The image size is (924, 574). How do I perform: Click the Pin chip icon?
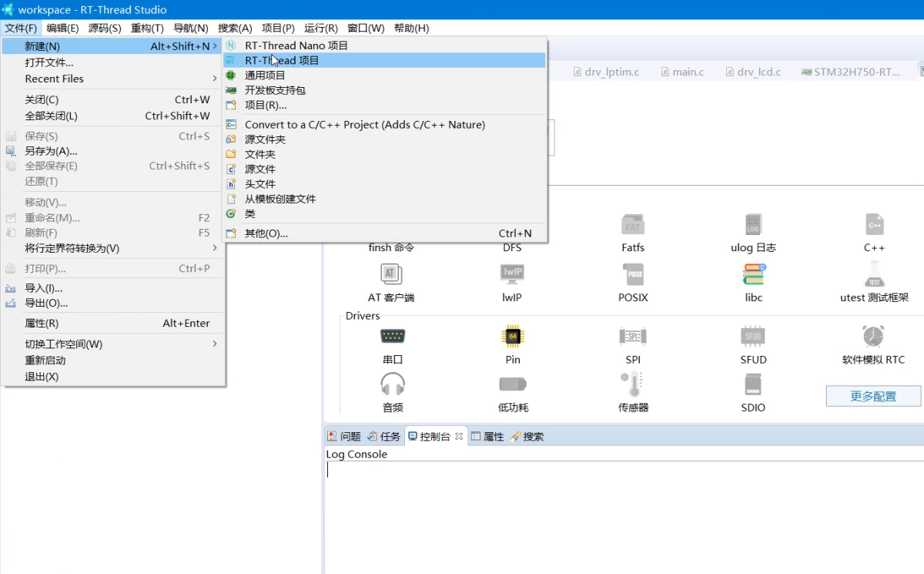pos(513,336)
